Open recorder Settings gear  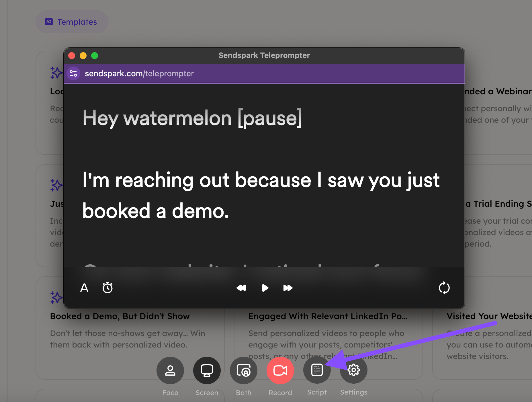coord(354,370)
